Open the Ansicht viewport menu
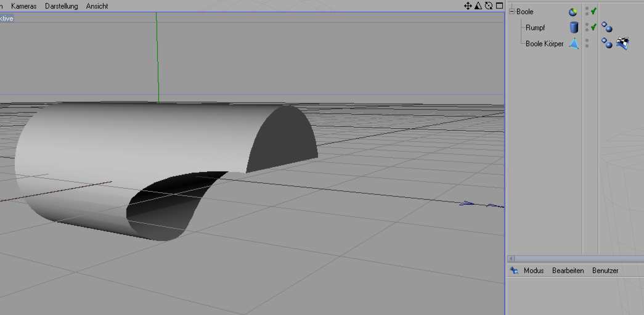Screen dimensions: 644x315 97,6
